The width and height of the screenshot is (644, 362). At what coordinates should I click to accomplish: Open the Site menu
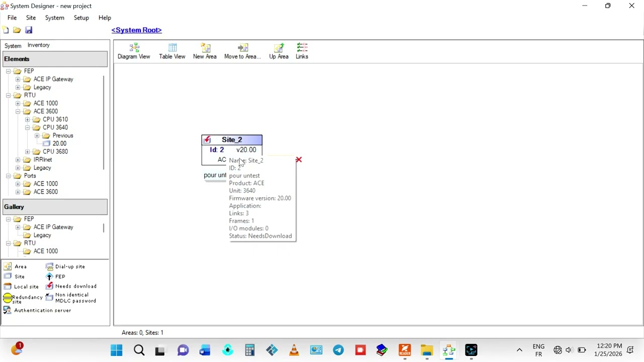pos(31,18)
